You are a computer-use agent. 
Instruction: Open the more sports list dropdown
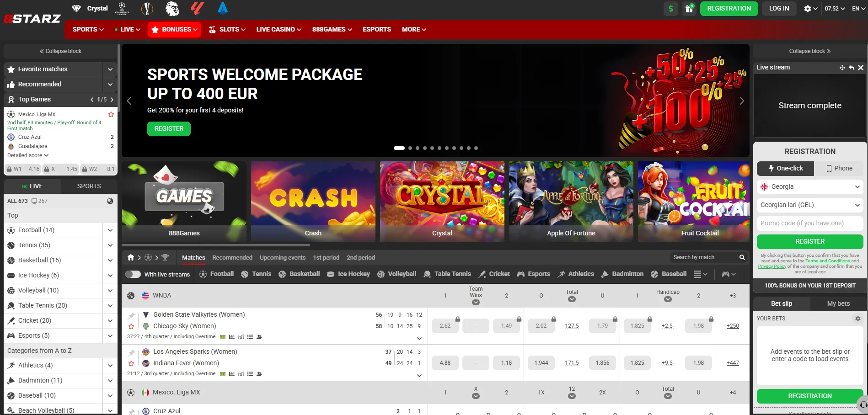(x=701, y=274)
